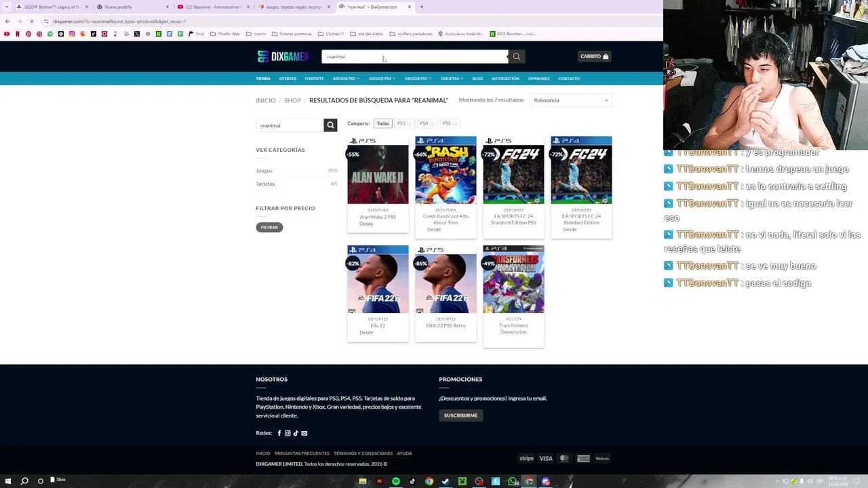
Task: Filter results by PS3 category
Action: [x=404, y=123]
